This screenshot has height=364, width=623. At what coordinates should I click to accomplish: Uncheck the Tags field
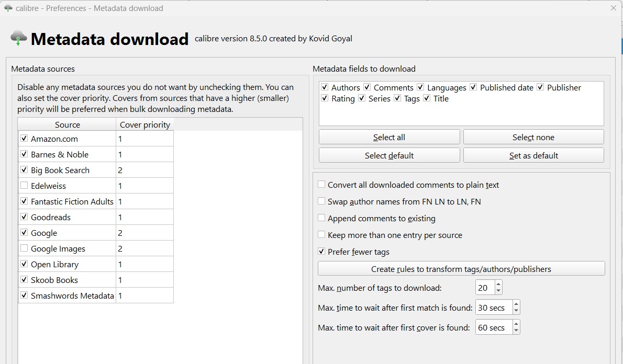(x=397, y=98)
